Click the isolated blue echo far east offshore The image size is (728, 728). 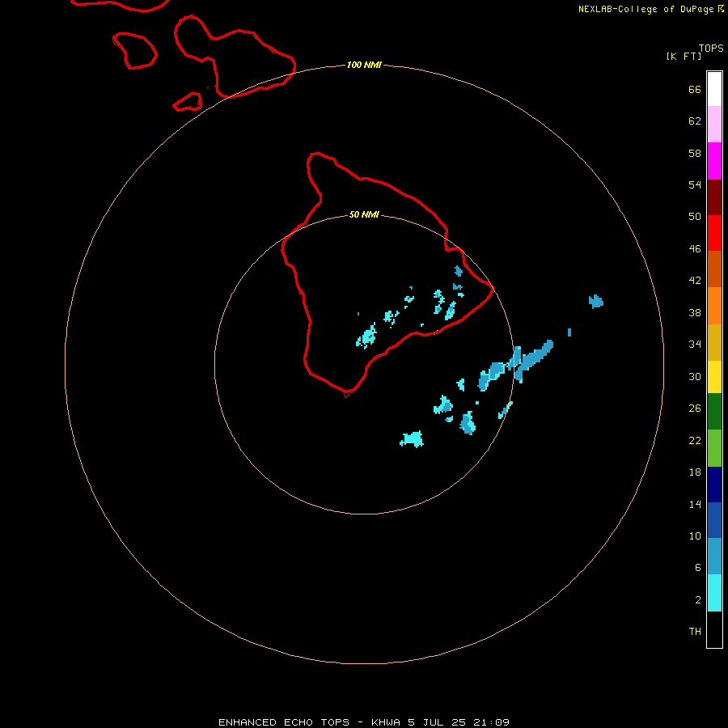(595, 302)
